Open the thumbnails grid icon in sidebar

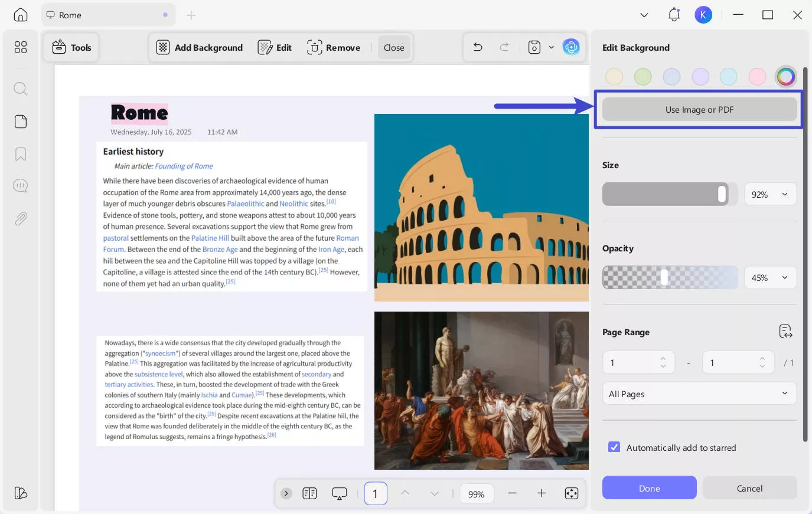tap(21, 47)
